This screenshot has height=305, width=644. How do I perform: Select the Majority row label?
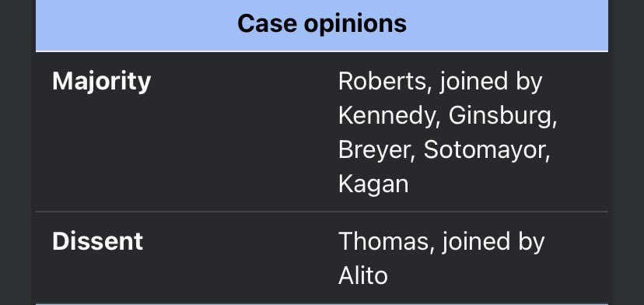(101, 82)
